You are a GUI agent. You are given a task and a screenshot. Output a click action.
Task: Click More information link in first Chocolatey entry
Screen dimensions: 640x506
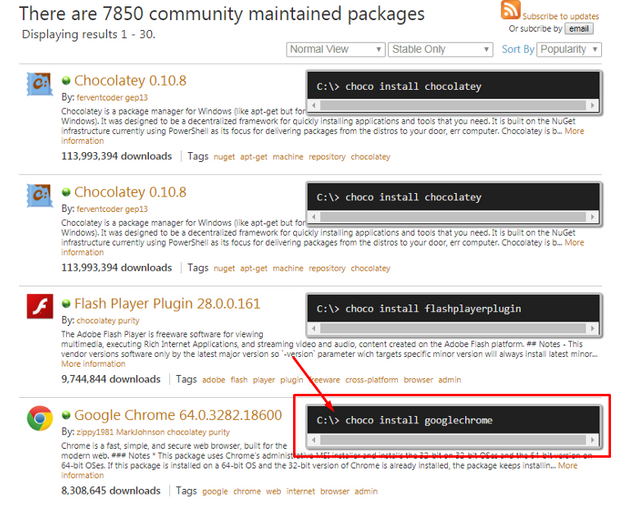pos(574,131)
